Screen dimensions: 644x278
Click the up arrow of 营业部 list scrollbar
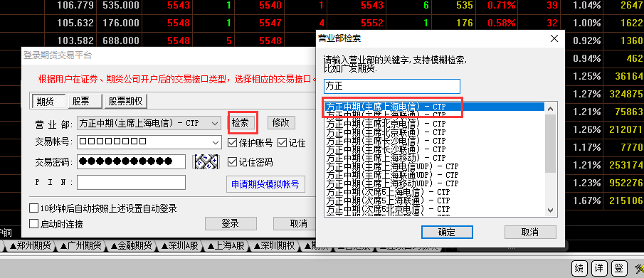point(551,108)
